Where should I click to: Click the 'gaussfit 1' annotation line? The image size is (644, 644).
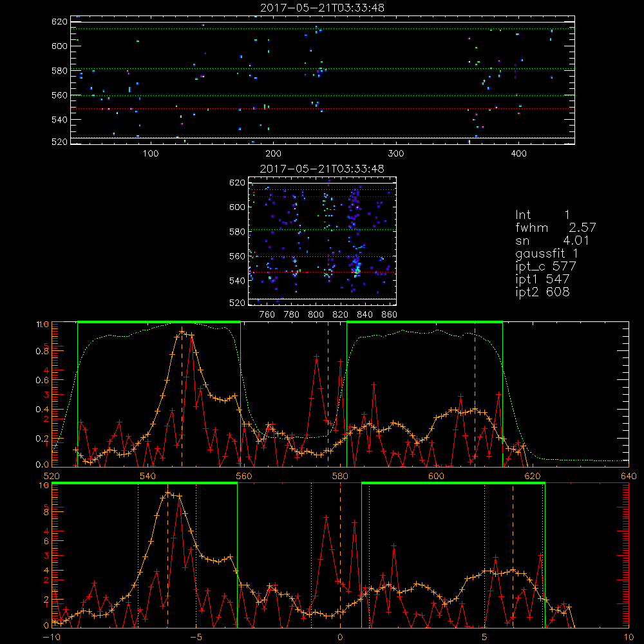(x=547, y=253)
